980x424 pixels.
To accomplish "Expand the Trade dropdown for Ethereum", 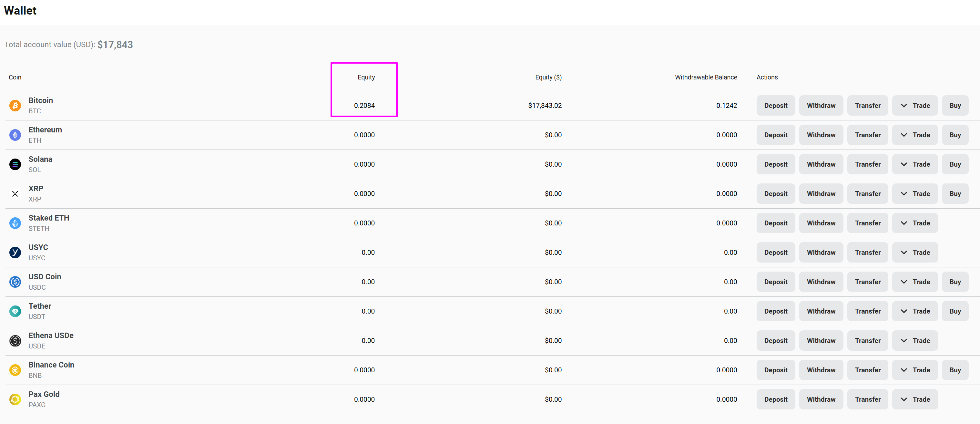I will [x=915, y=135].
